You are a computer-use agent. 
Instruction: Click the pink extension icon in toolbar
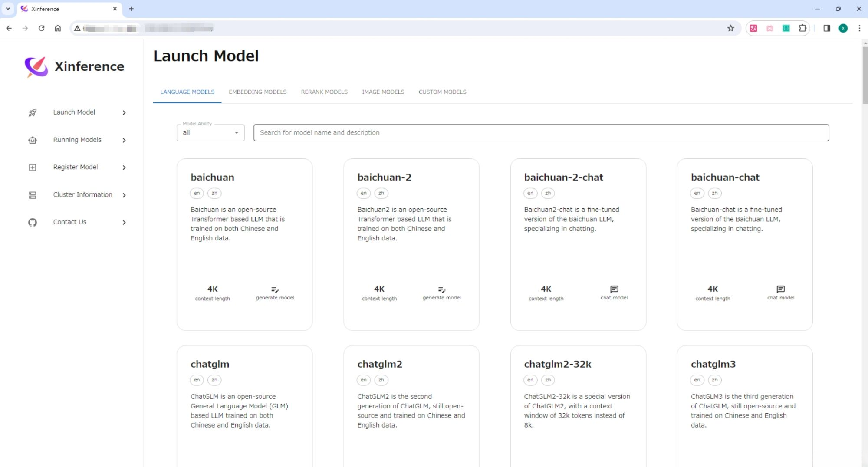click(753, 28)
